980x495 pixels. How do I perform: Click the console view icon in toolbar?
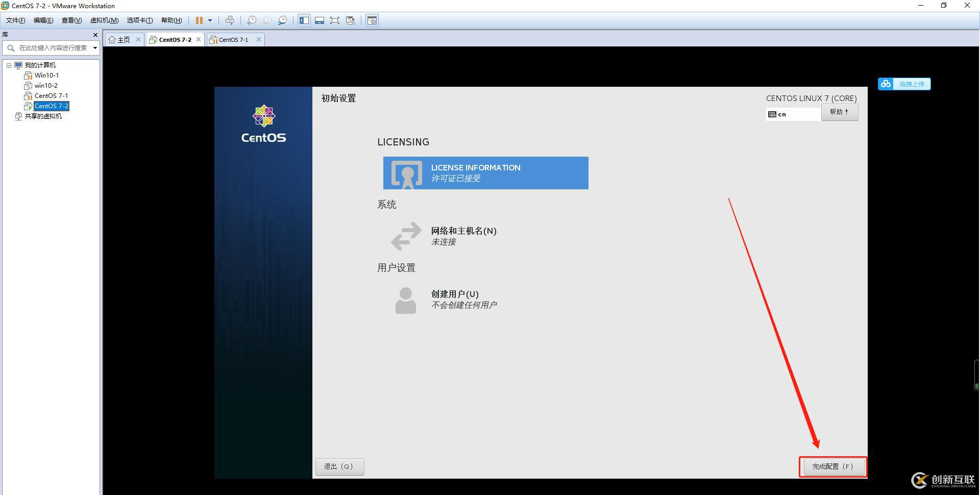(x=372, y=20)
